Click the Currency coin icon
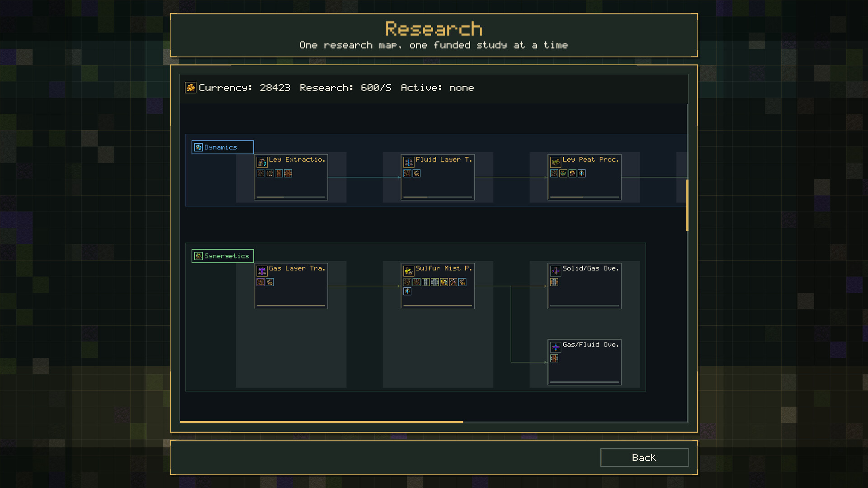Image resolution: width=868 pixels, height=488 pixels. point(190,88)
